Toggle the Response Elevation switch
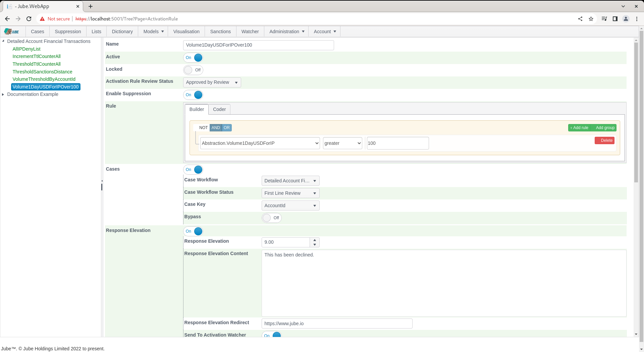The image size is (644, 352). [x=193, y=231]
